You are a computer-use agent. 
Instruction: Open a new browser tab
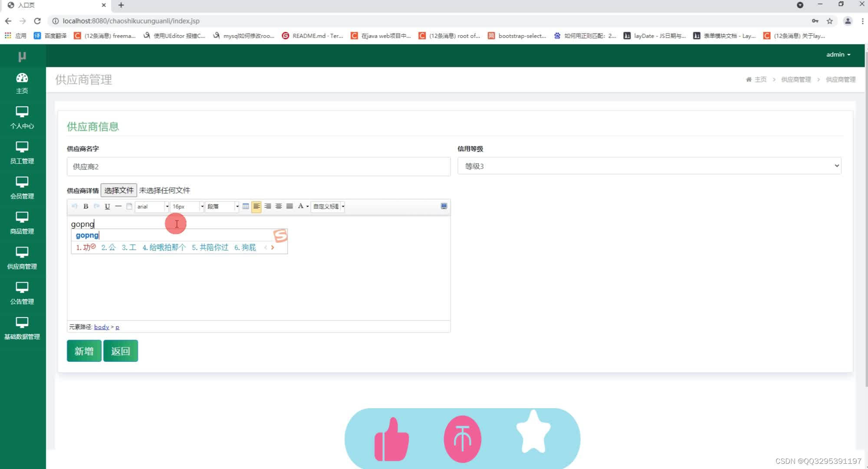tap(121, 5)
